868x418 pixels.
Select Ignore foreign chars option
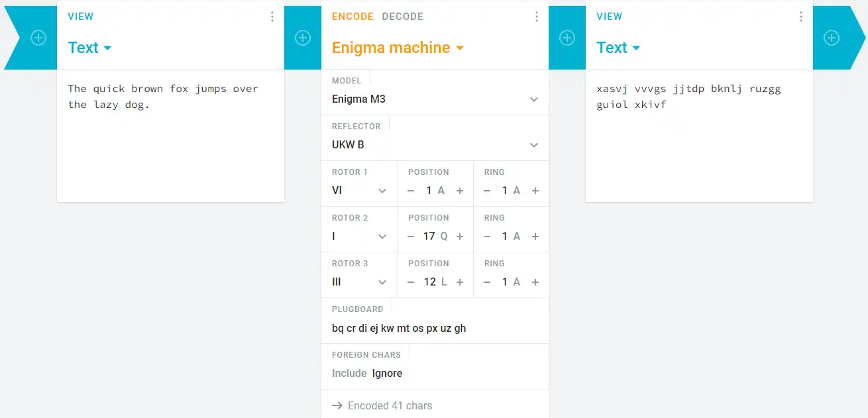tap(387, 373)
